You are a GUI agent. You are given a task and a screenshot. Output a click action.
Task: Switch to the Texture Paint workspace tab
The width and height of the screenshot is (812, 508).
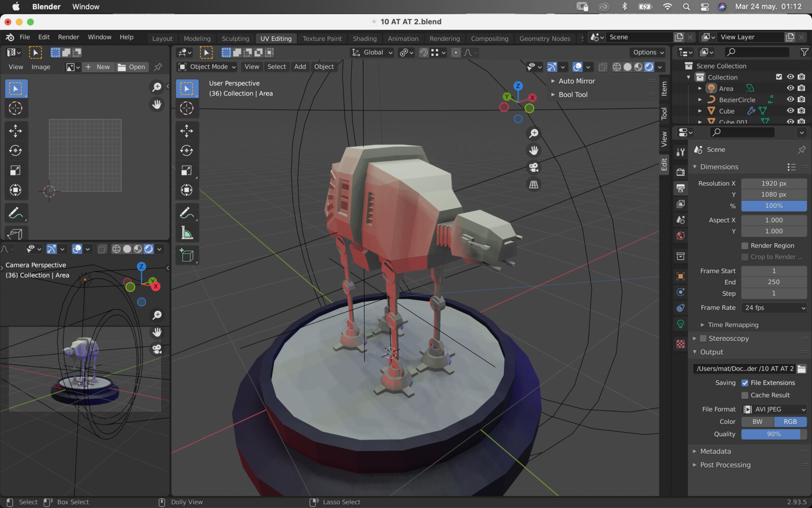[x=322, y=39]
